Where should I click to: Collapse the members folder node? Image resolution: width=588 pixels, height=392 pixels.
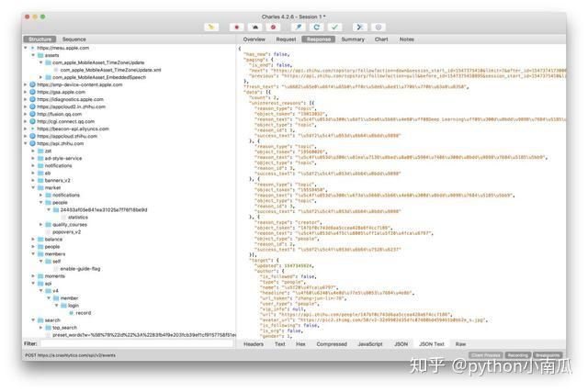33,254
